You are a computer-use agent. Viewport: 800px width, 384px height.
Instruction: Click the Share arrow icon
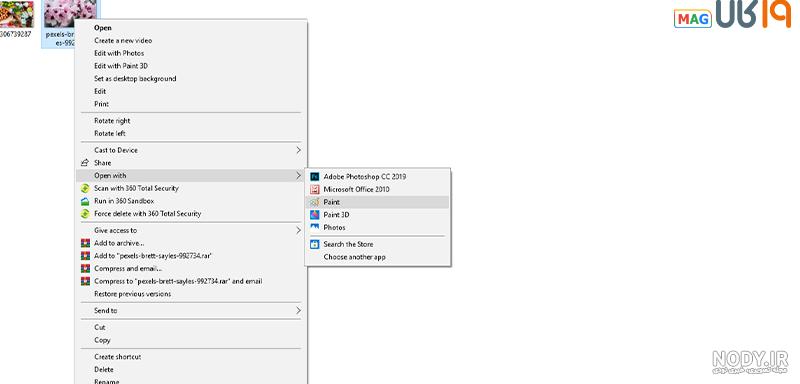(x=85, y=163)
